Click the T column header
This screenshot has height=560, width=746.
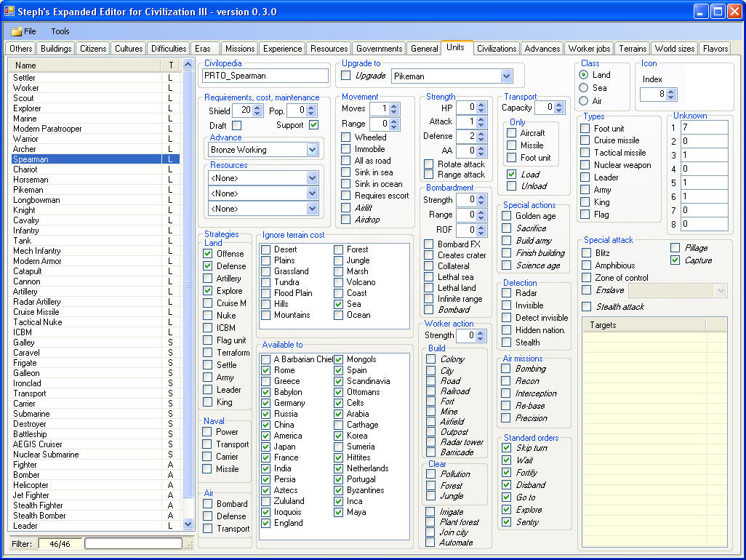tap(171, 65)
